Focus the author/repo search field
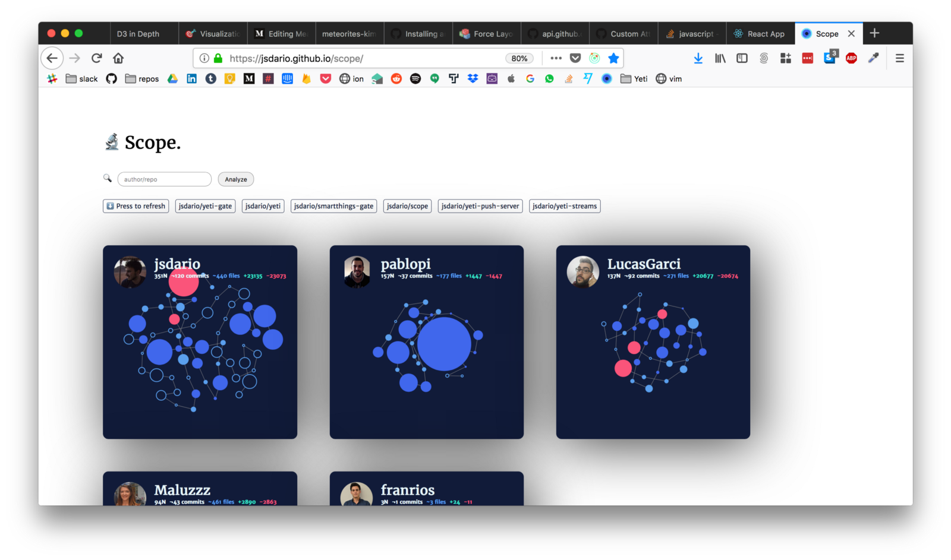Image resolution: width=951 pixels, height=560 pixels. (165, 179)
